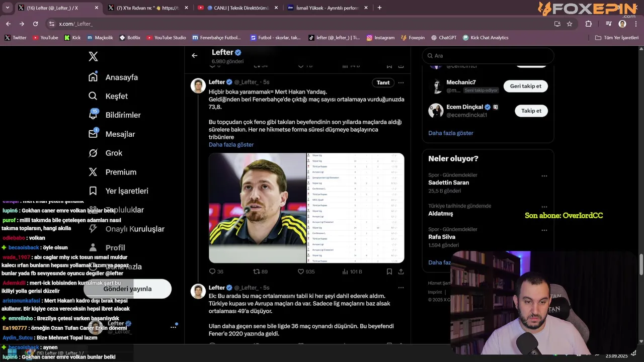Open Grok from sidebar
Viewport: 644px width, 362px height.
pyautogui.click(x=105, y=153)
